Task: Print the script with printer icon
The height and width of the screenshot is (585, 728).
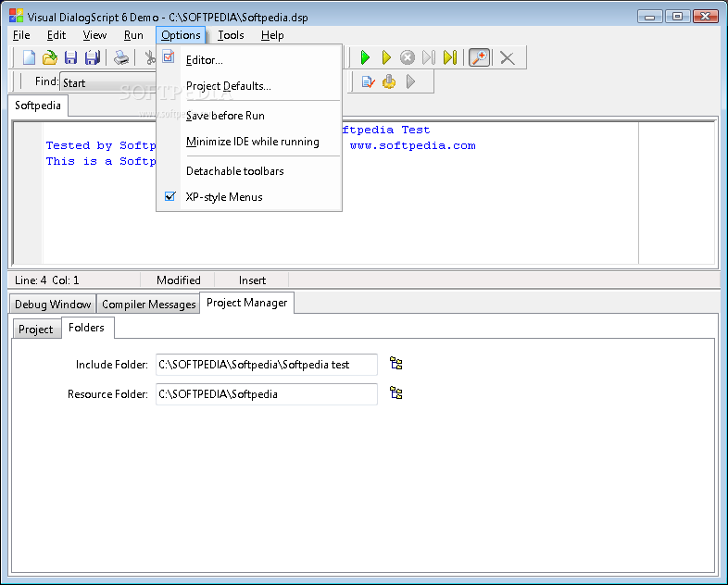Action: pyautogui.click(x=121, y=57)
